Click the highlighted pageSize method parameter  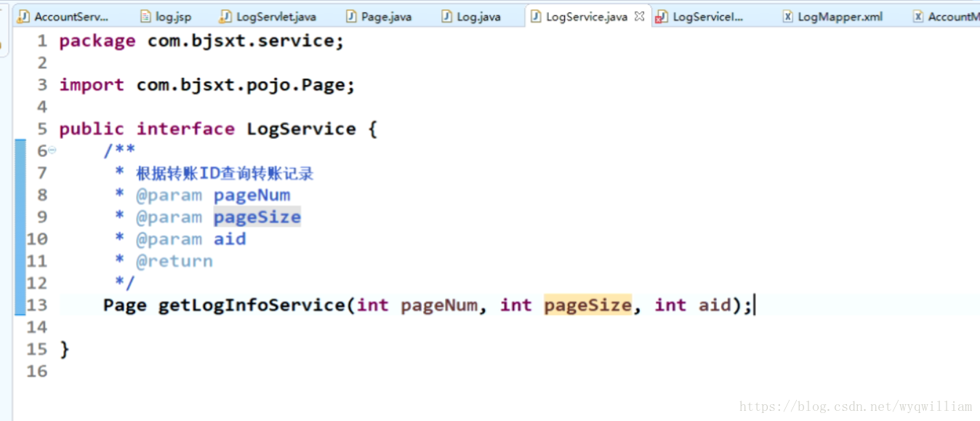click(x=587, y=305)
